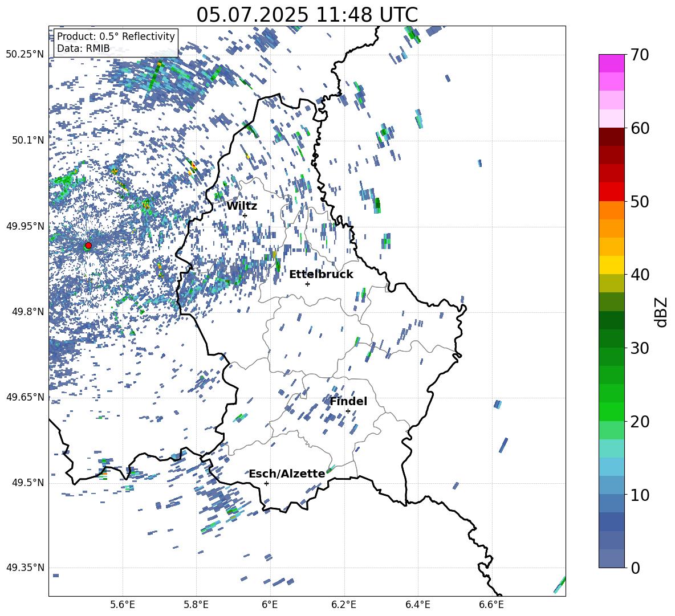
Task: Click the 49.65°N latitude label
Action: coord(26,397)
